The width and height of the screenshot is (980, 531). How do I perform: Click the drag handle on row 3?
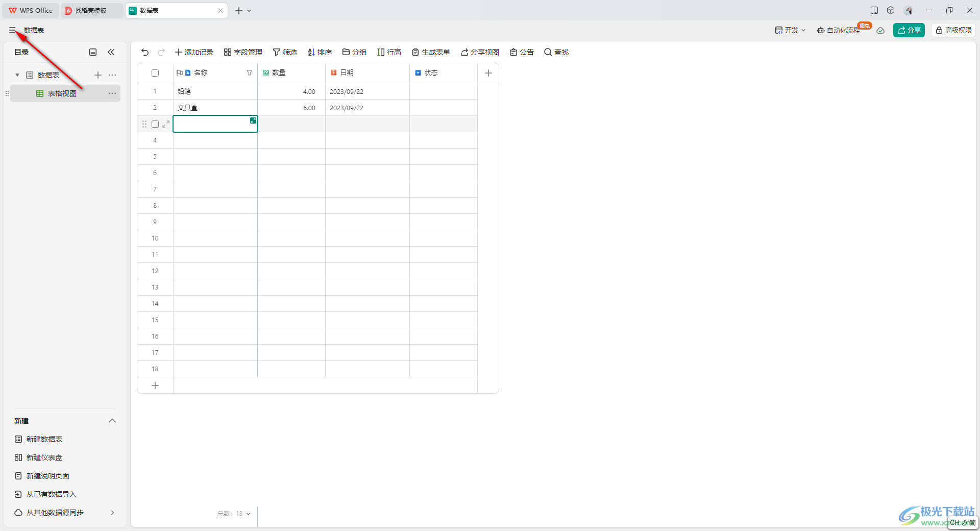144,124
